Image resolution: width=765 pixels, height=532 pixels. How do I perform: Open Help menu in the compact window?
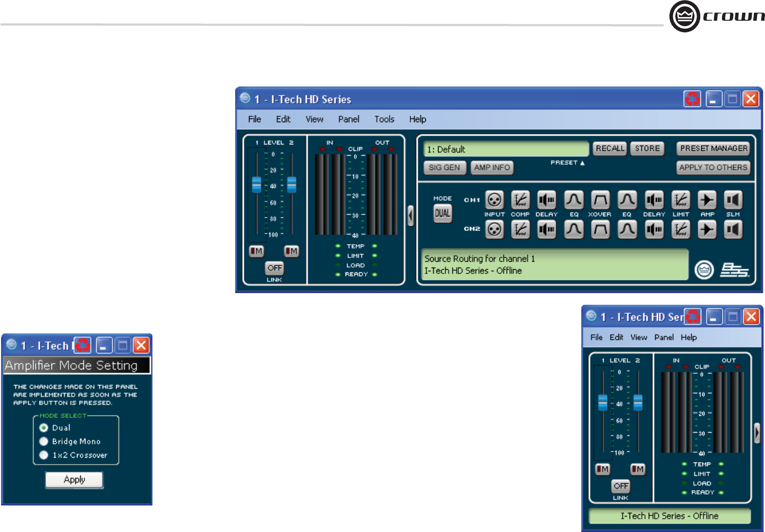[689, 337]
